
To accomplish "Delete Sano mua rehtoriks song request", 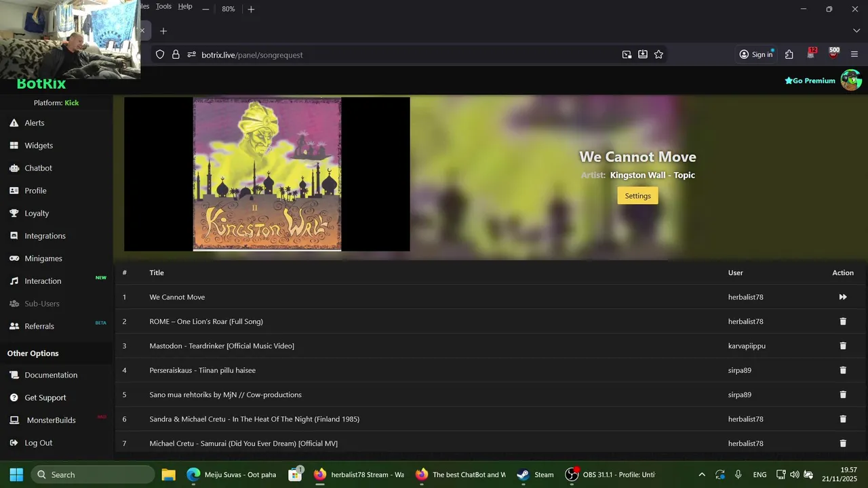I will (843, 394).
